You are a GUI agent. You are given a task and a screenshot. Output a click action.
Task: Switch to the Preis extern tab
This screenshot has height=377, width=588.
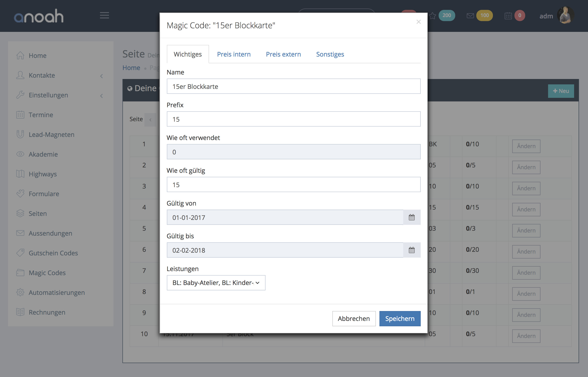[283, 54]
